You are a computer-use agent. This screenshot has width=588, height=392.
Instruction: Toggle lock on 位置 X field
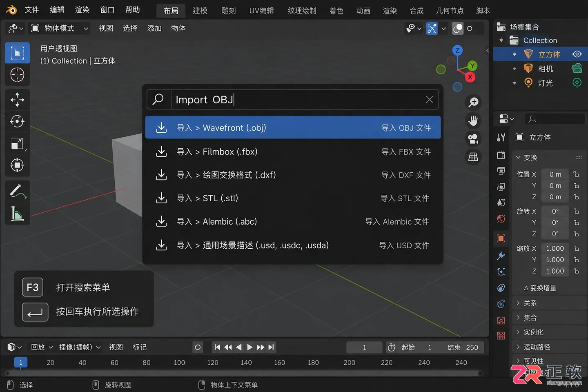pyautogui.click(x=576, y=174)
